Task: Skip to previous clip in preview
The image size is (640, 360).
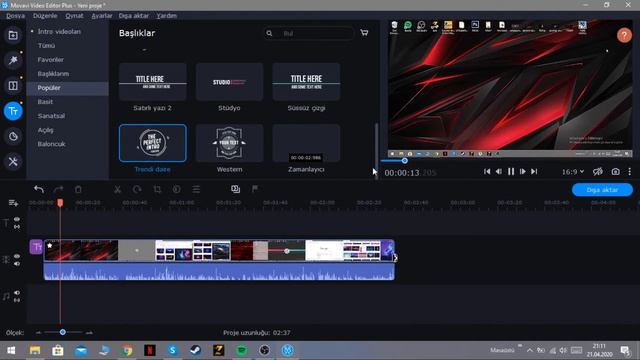Action: 487,172
